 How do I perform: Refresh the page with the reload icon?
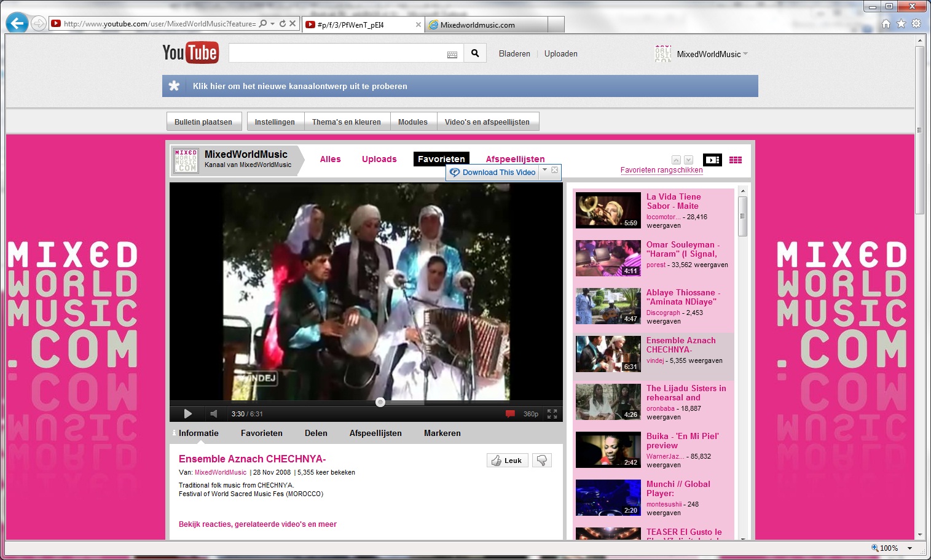coord(283,24)
